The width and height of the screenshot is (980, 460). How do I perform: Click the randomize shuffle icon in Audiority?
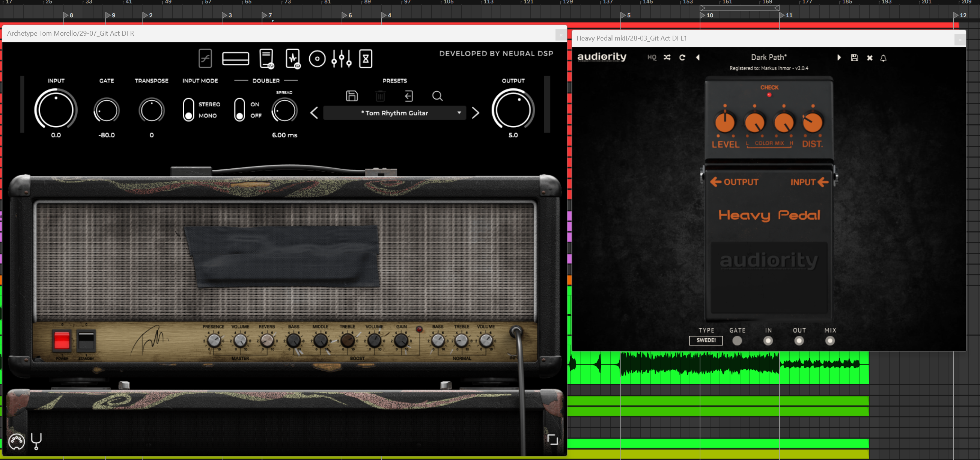(x=667, y=57)
